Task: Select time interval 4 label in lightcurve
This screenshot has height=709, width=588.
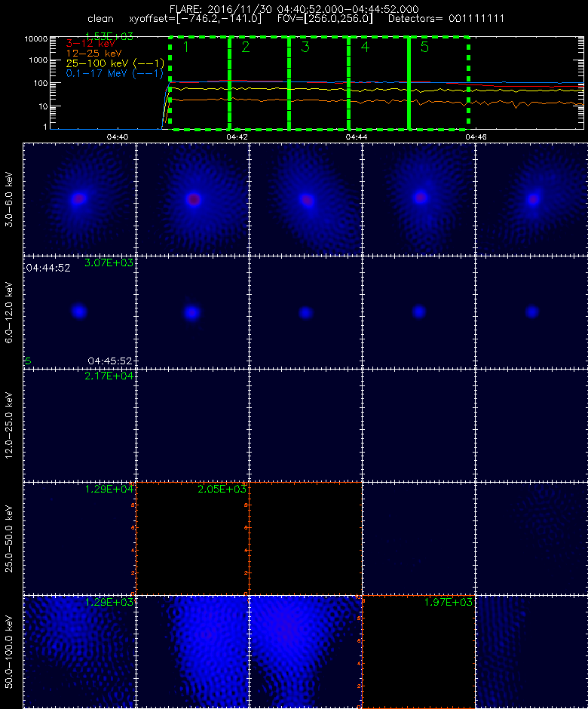Action: tap(365, 47)
